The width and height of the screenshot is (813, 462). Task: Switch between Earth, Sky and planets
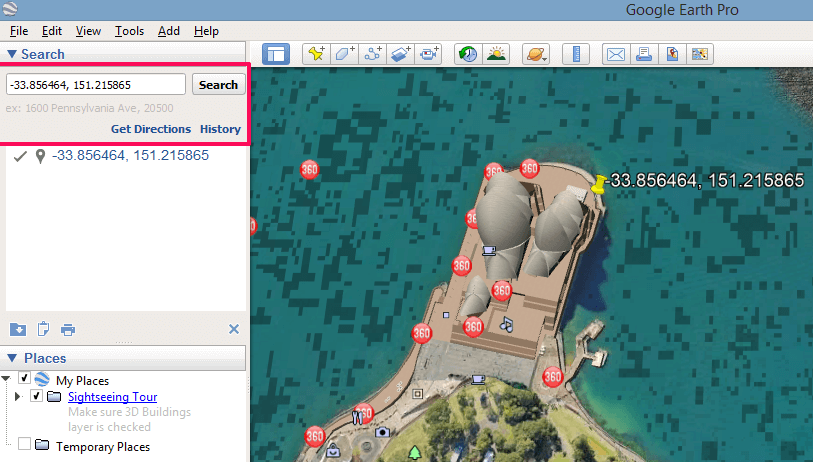[536, 54]
